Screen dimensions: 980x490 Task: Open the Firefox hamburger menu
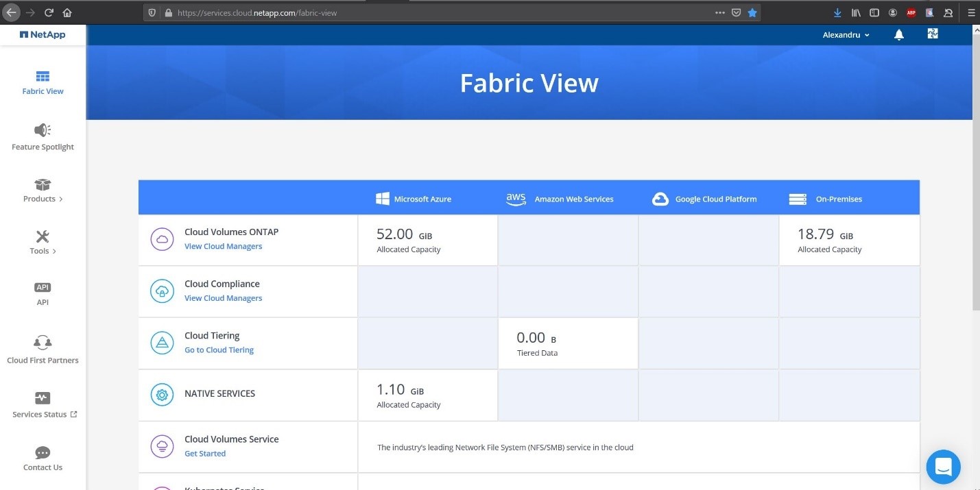click(970, 12)
